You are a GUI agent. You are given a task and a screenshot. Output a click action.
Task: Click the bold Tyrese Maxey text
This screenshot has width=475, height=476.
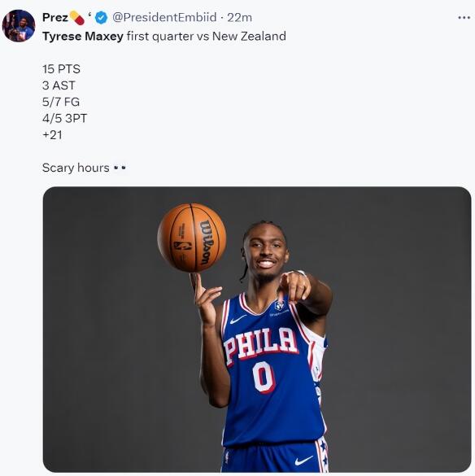[x=83, y=37]
